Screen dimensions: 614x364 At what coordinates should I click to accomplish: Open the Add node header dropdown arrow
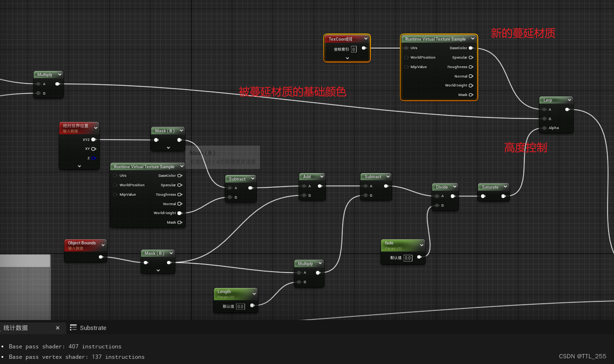(321, 177)
